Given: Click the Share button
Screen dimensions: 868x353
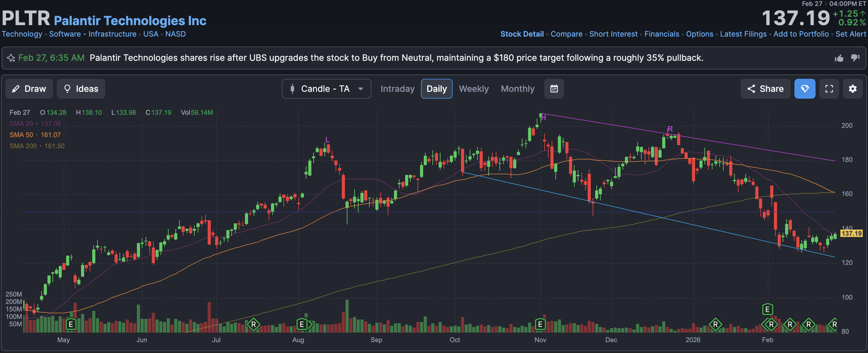Looking at the screenshot, I should tap(765, 89).
